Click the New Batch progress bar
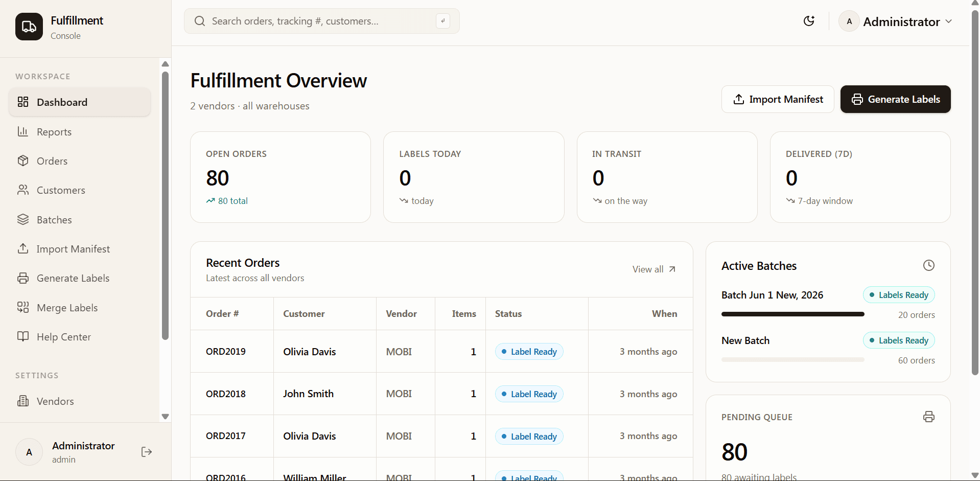The width and height of the screenshot is (980, 481). [793, 360]
